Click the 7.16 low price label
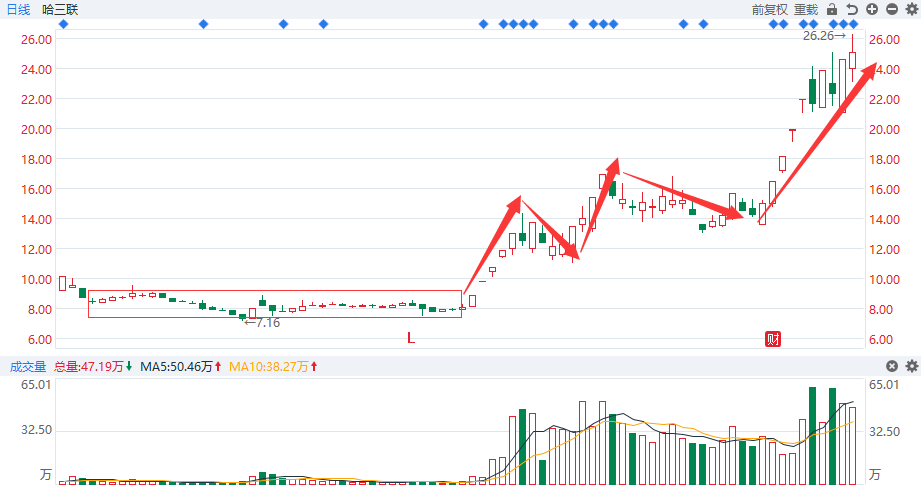 pos(263,322)
